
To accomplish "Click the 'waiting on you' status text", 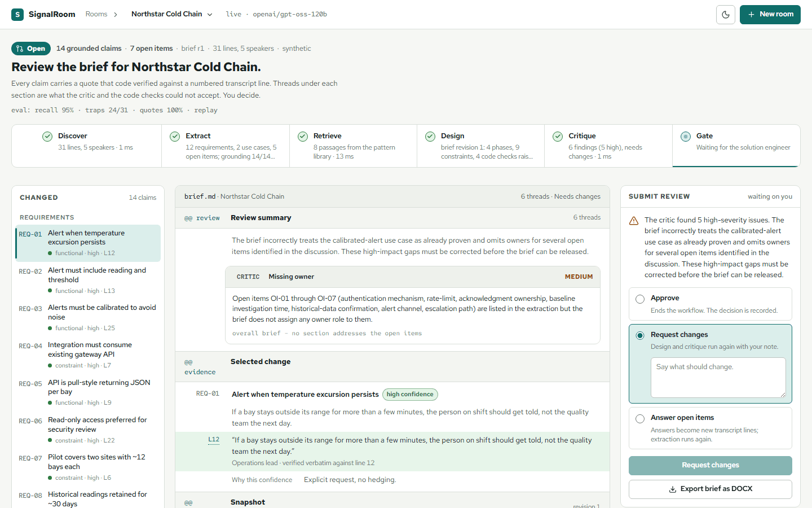I will click(x=770, y=196).
